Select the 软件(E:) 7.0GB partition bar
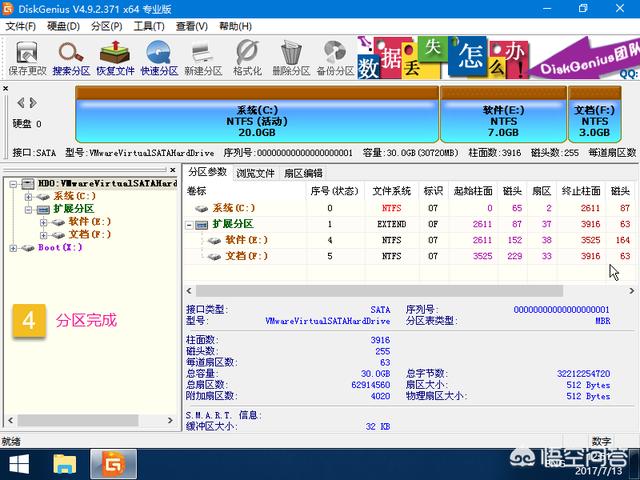Image resolution: width=640 pixels, height=480 pixels. [503, 114]
